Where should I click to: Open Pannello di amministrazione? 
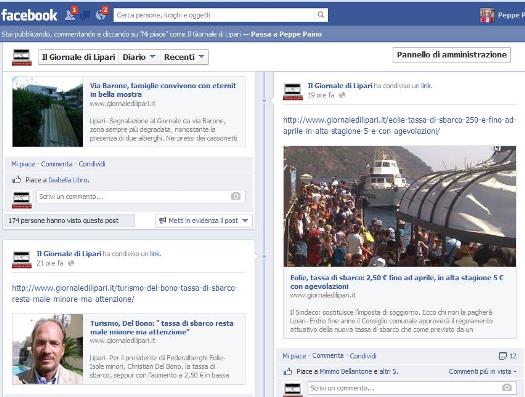(451, 55)
